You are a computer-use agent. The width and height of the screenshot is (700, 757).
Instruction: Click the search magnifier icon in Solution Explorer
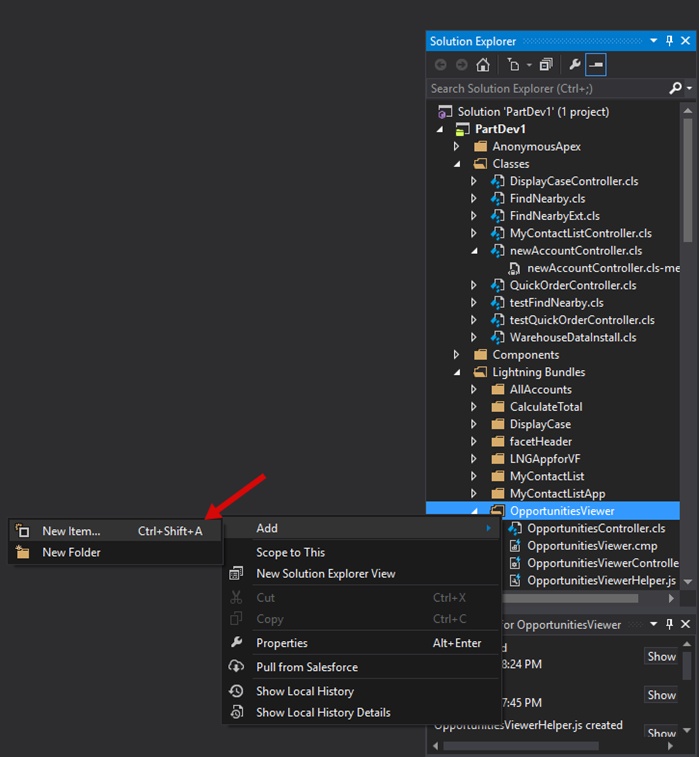[675, 88]
